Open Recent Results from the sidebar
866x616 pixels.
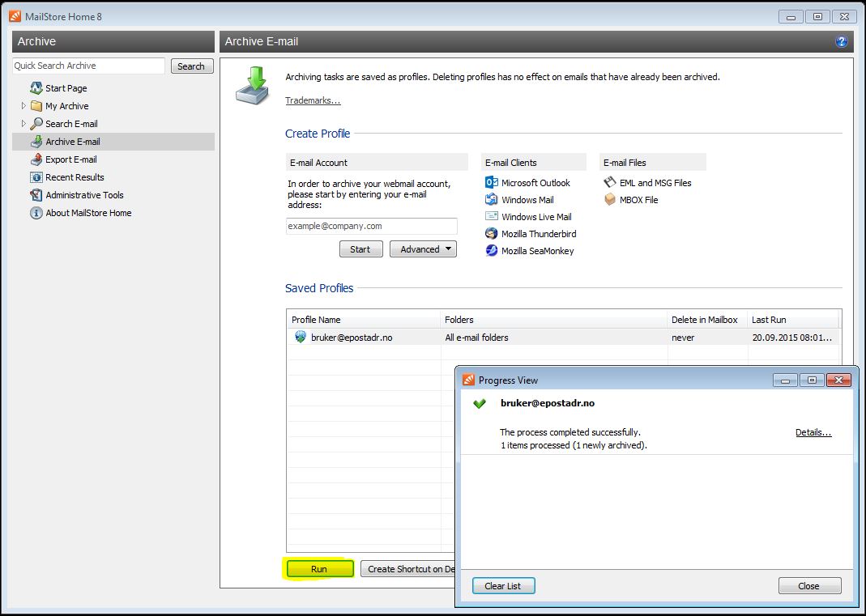pyautogui.click(x=75, y=177)
